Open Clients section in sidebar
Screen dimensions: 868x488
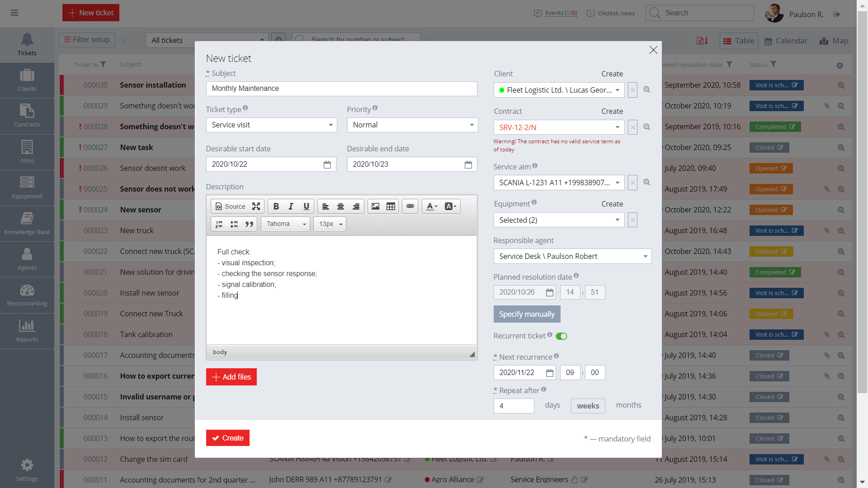pos(27,80)
